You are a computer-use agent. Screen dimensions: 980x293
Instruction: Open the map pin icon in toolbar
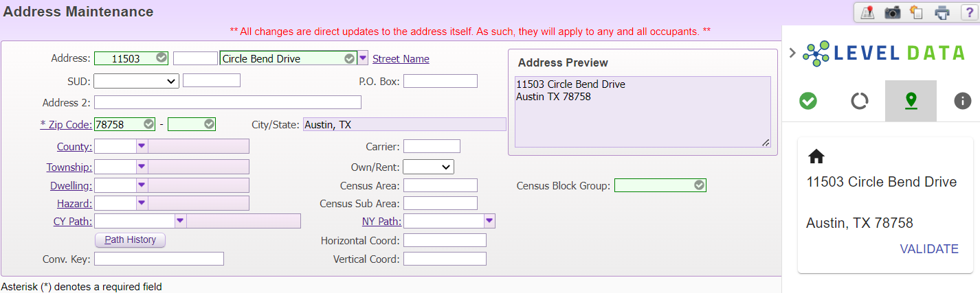tap(867, 12)
